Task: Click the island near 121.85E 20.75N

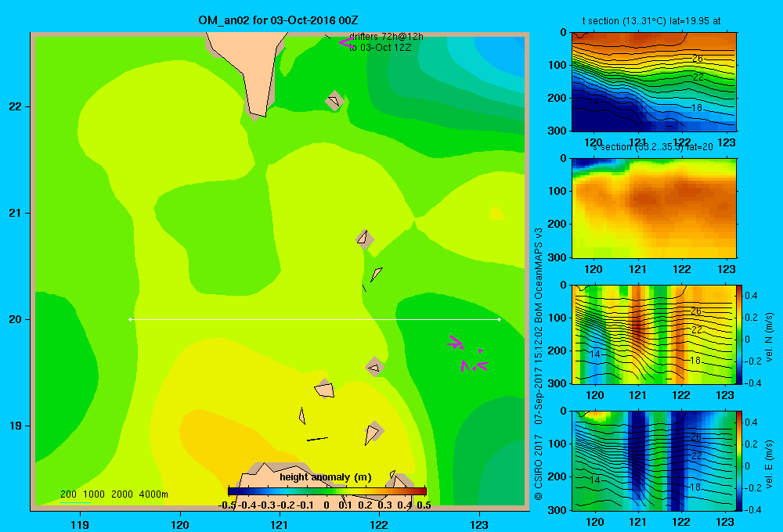Action: coord(365,239)
